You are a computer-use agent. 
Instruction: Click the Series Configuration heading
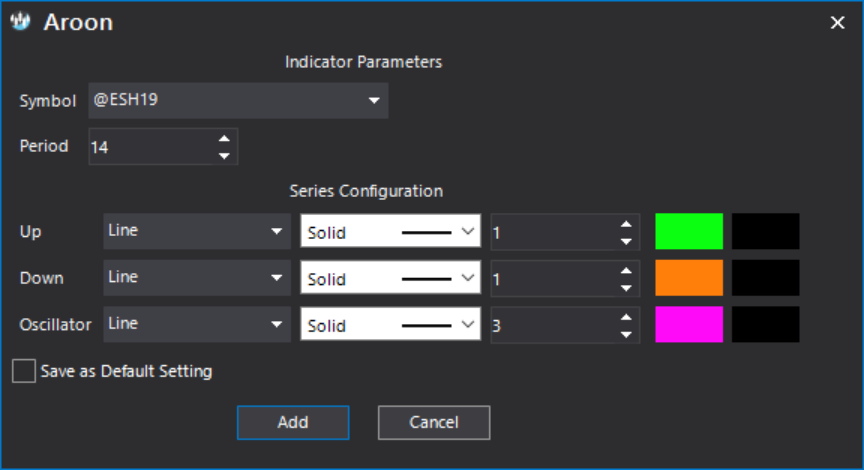click(366, 191)
